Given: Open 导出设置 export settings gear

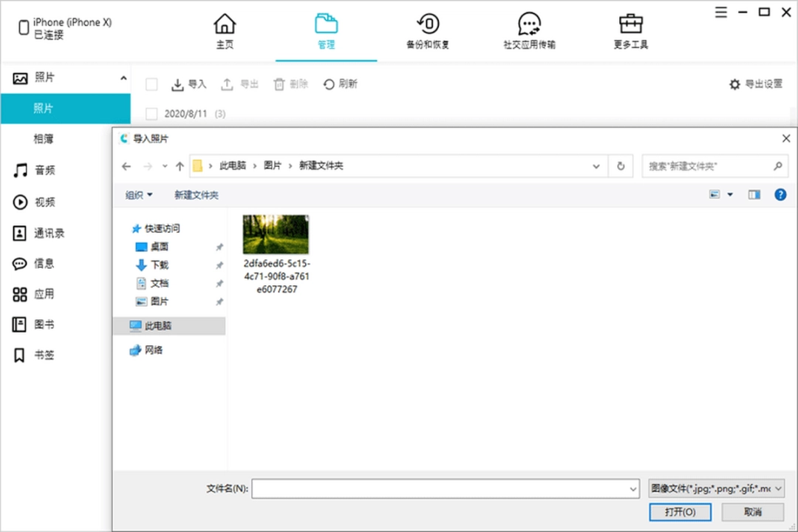Looking at the screenshot, I should click(755, 83).
